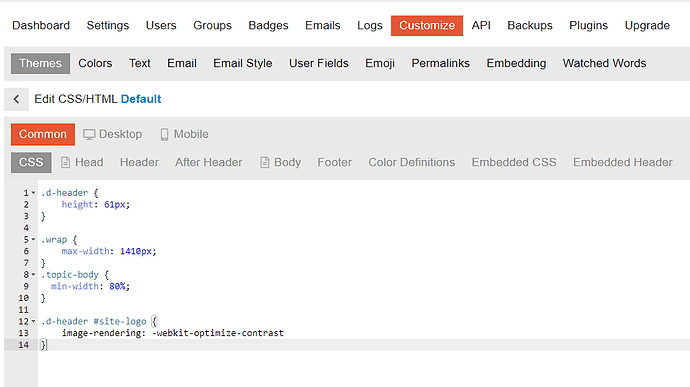Collapse the #site-logo fold arrow on line 12
Screen dimensions: 690x387
tap(33, 321)
